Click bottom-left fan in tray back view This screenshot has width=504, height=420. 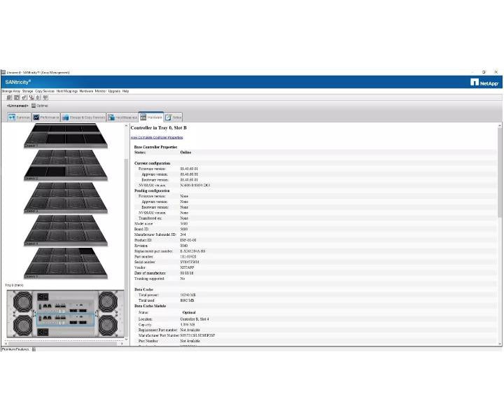[x=23, y=325]
